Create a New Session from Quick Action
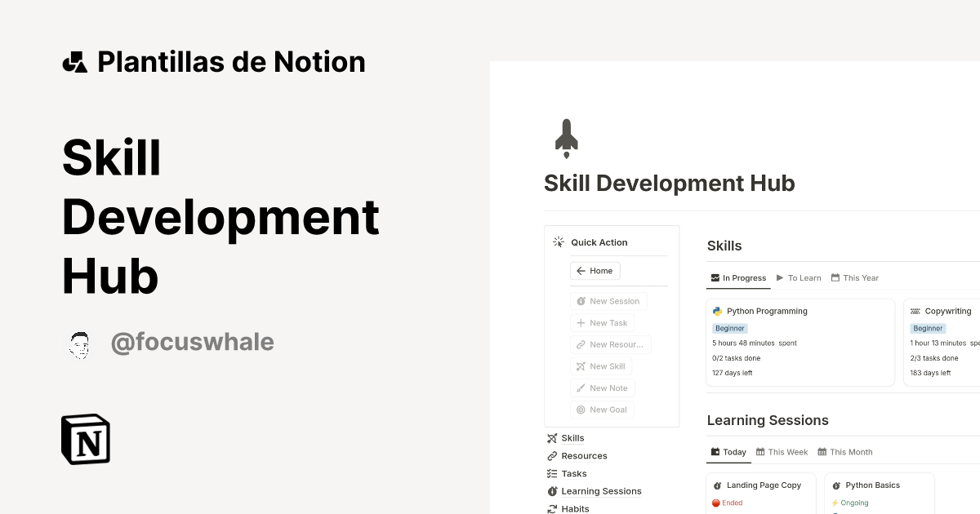Viewport: 980px width, 514px height. (608, 300)
